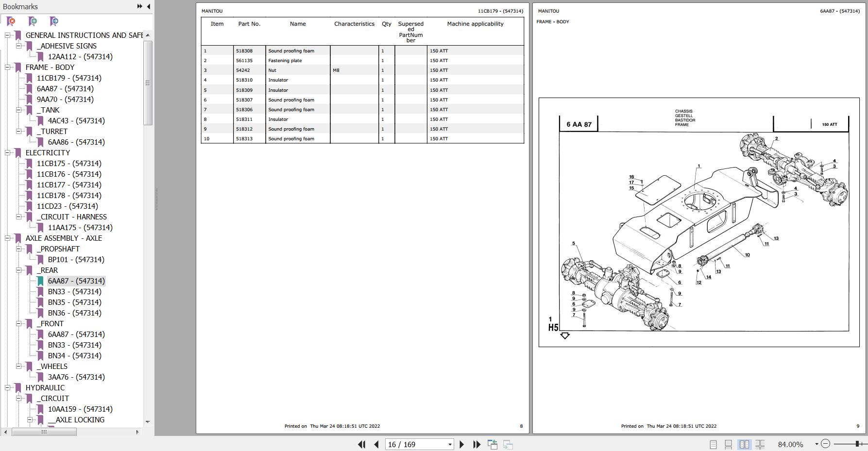The width and height of the screenshot is (868, 451).
Task: Click bookmarks vertical scrollbar down arrow
Action: tap(148, 421)
